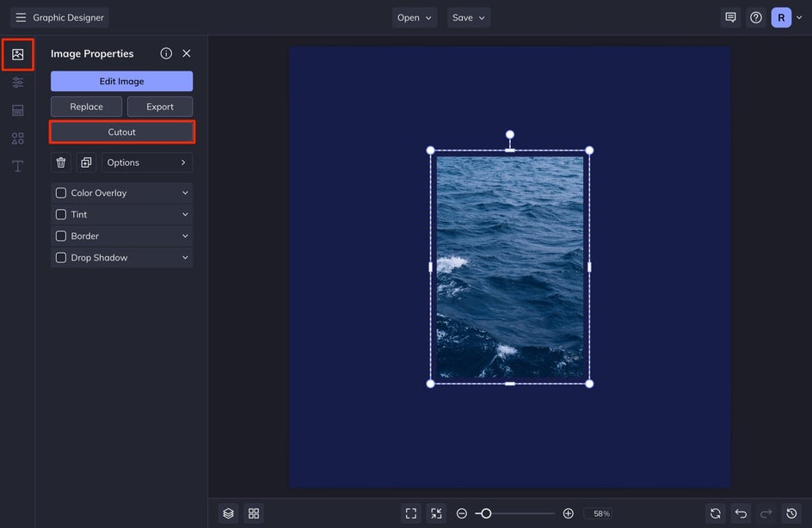Open the Layers panel icon
The height and width of the screenshot is (528, 812).
click(228, 513)
